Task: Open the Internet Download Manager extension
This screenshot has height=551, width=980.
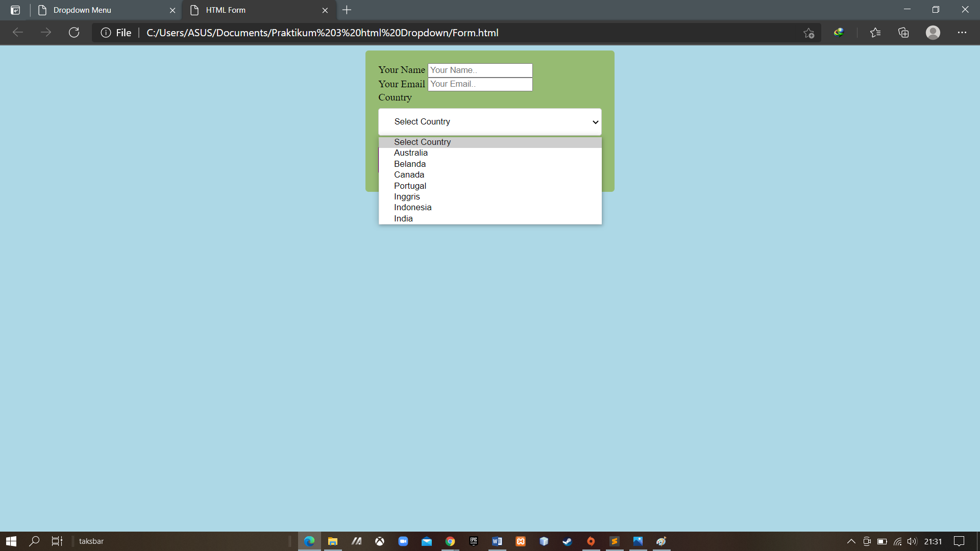Action: (839, 32)
